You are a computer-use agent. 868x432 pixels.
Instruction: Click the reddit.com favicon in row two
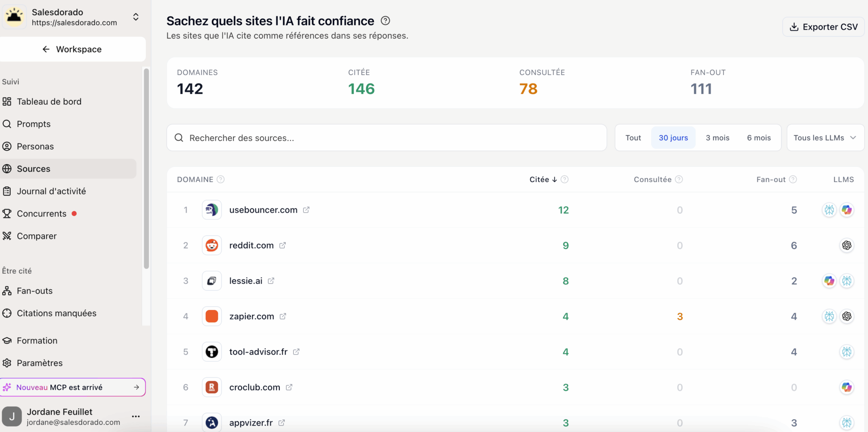click(212, 245)
